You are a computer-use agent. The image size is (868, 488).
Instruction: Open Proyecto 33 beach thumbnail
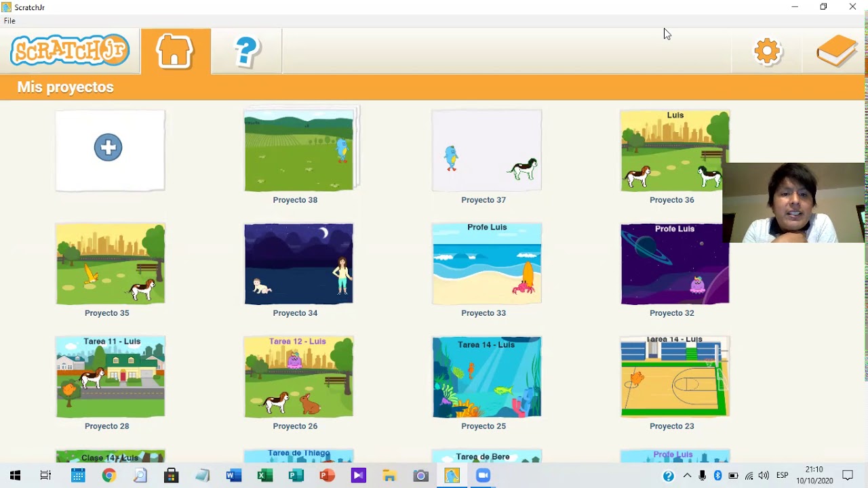coord(487,264)
